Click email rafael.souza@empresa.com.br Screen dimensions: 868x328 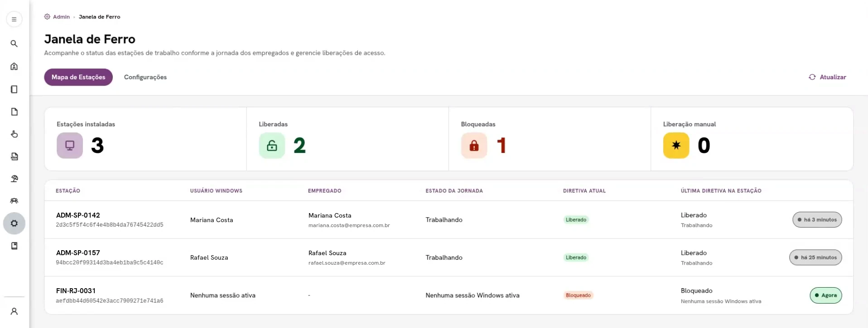(347, 263)
